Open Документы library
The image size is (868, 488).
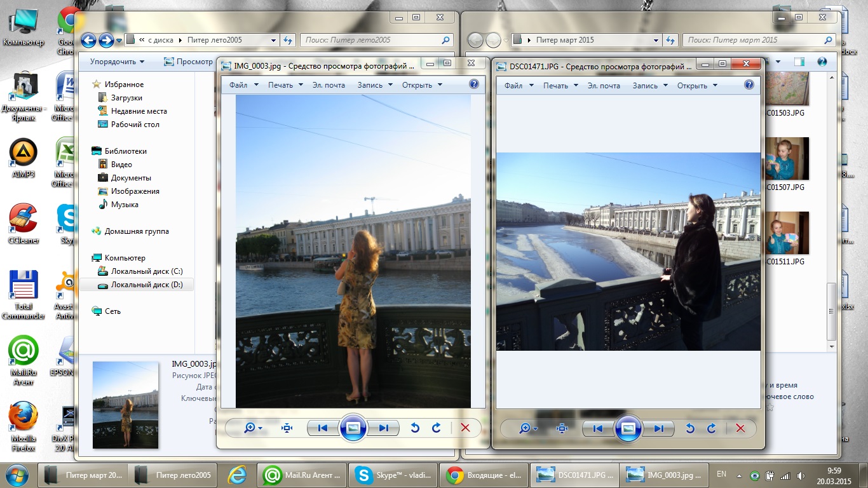(x=125, y=178)
